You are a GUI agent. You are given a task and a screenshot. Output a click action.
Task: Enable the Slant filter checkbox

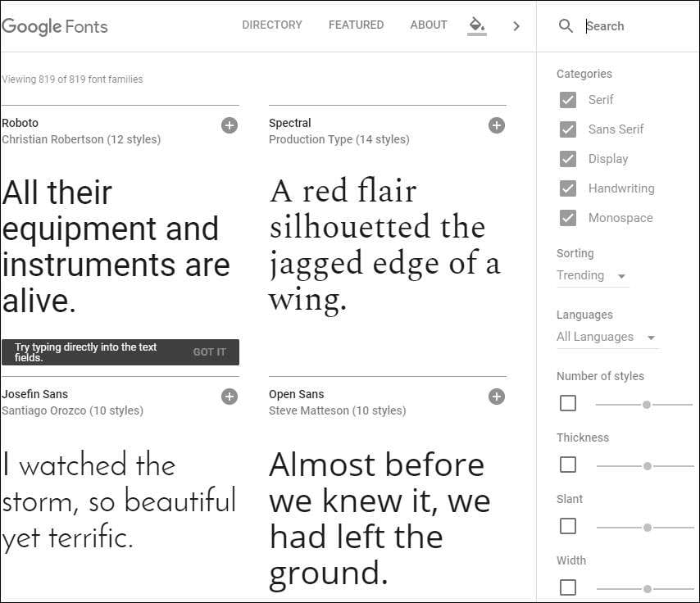[568, 526]
